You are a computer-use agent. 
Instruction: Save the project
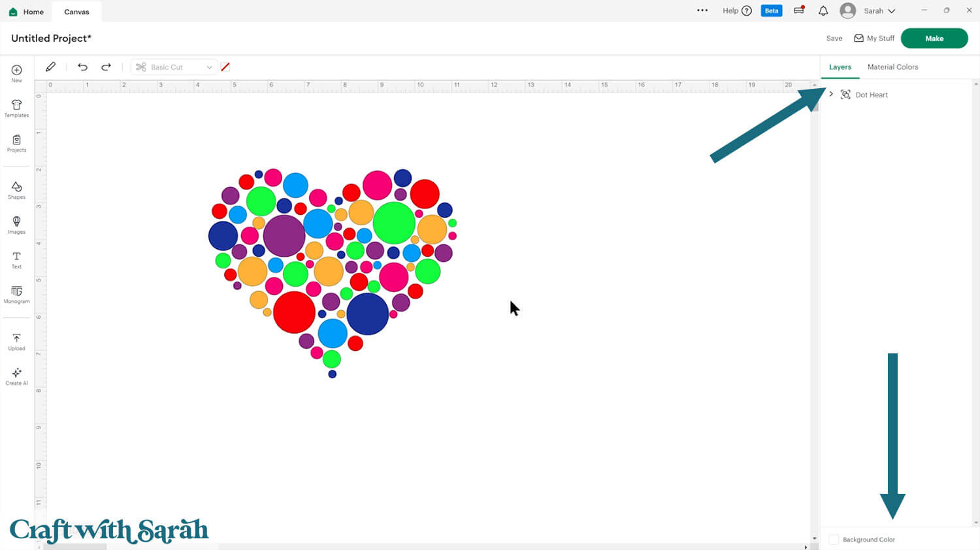834,38
